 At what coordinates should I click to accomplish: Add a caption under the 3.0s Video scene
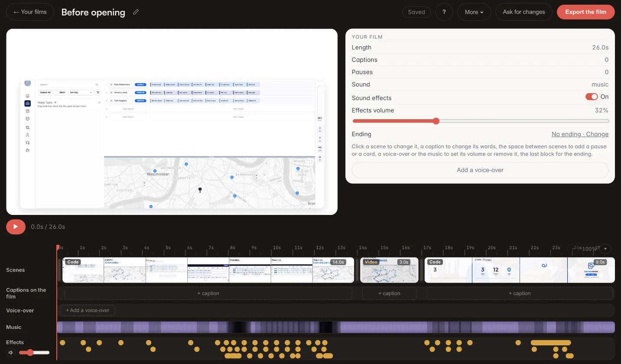click(389, 293)
